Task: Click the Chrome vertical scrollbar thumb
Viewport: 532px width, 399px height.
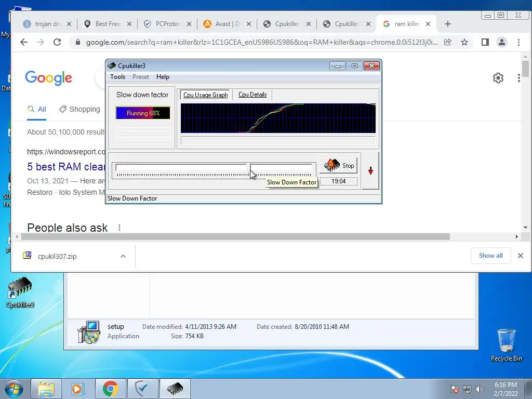Action: pos(525,69)
